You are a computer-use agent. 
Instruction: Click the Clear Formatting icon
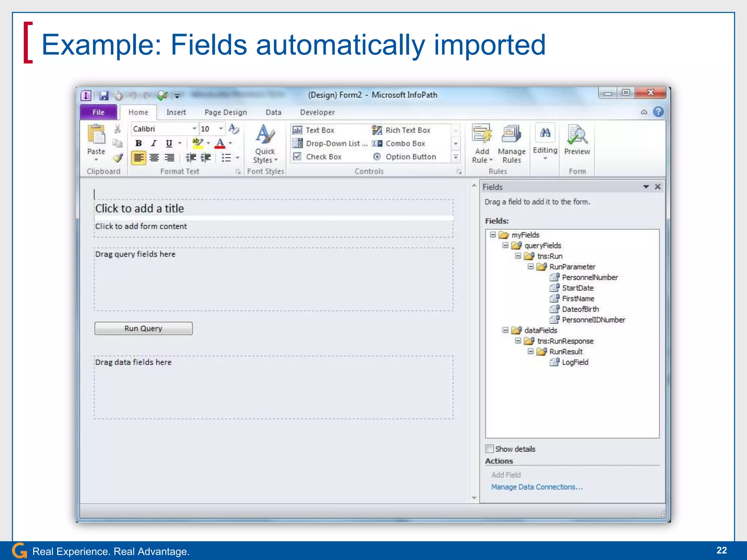tap(233, 129)
